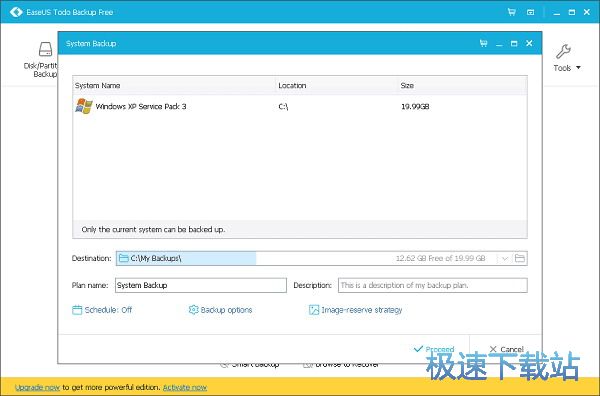Open Backup options

click(220, 310)
